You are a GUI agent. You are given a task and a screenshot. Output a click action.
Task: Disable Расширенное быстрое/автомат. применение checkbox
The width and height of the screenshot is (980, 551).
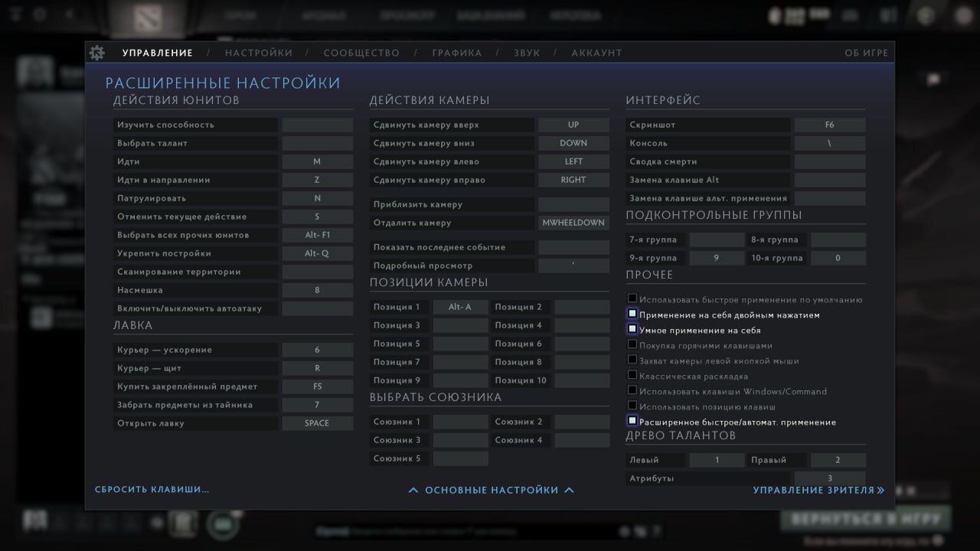click(632, 421)
